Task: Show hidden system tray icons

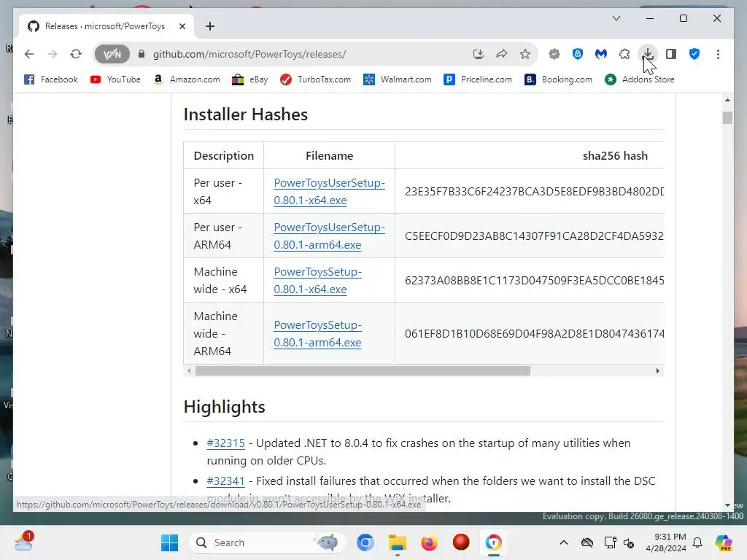Action: click(564, 542)
